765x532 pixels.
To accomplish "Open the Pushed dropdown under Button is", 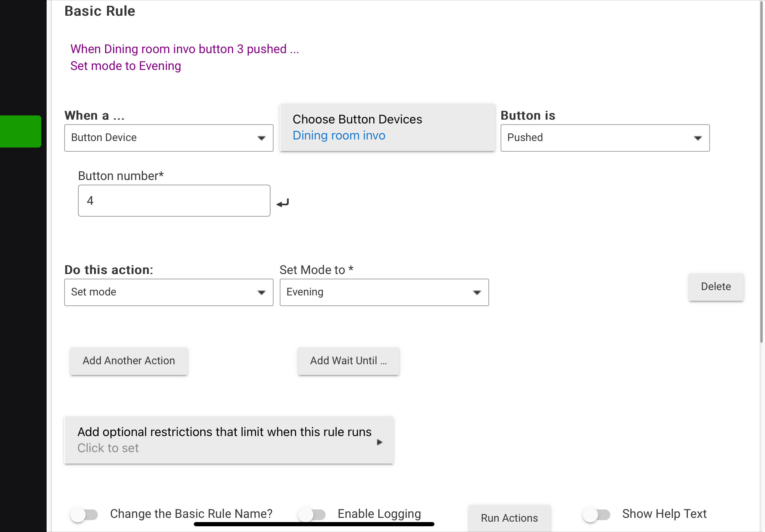I will coord(605,138).
